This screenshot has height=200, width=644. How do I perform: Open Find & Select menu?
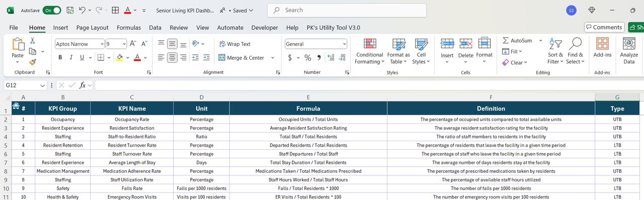tap(576, 51)
